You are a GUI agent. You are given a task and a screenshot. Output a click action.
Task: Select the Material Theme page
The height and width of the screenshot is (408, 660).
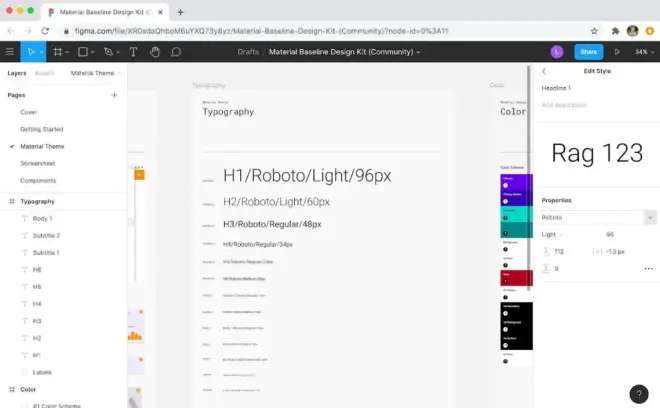click(42, 147)
